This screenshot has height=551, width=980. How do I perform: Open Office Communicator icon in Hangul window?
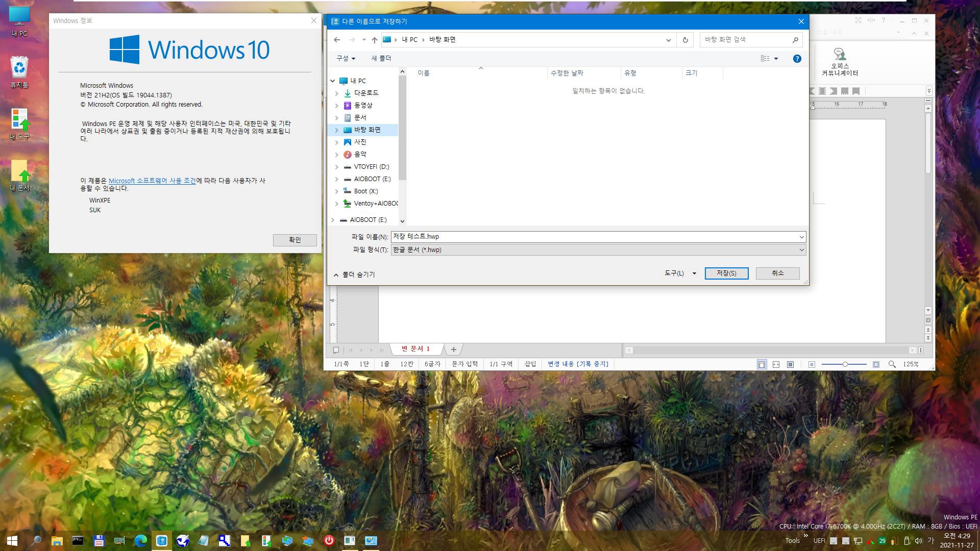tap(840, 62)
